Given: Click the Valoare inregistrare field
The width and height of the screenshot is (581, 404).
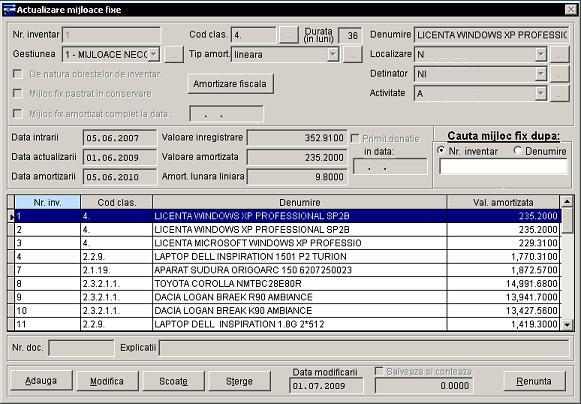Looking at the screenshot, I should pyautogui.click(x=297, y=138).
